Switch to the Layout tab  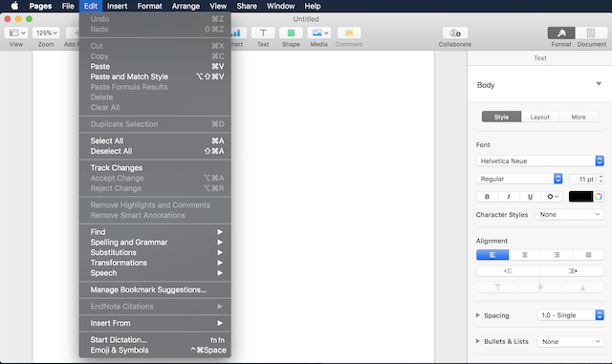coord(539,117)
